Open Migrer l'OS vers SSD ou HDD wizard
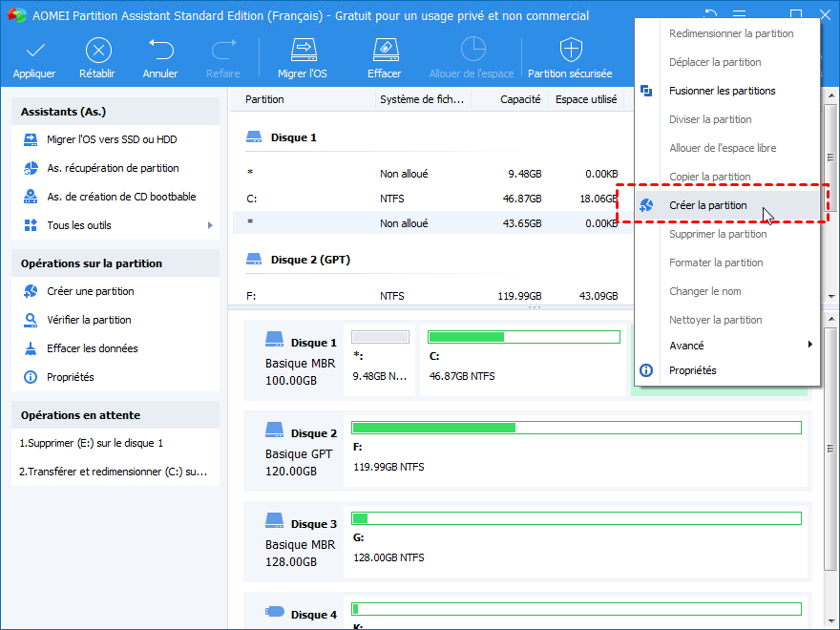 coord(111,139)
